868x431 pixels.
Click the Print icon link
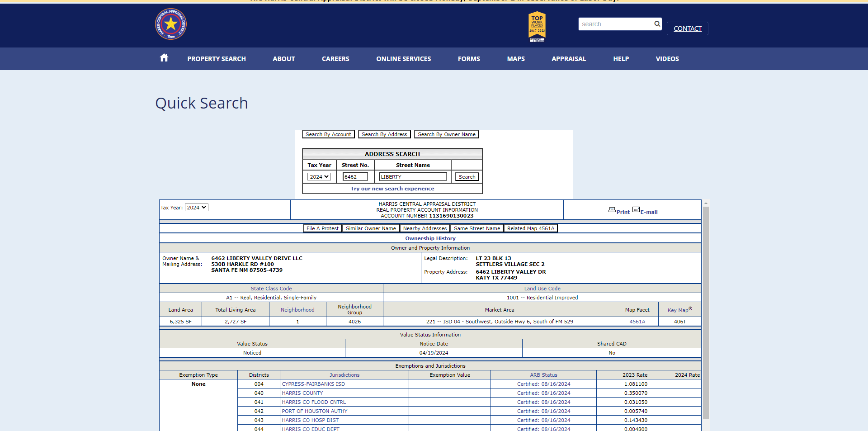point(619,211)
